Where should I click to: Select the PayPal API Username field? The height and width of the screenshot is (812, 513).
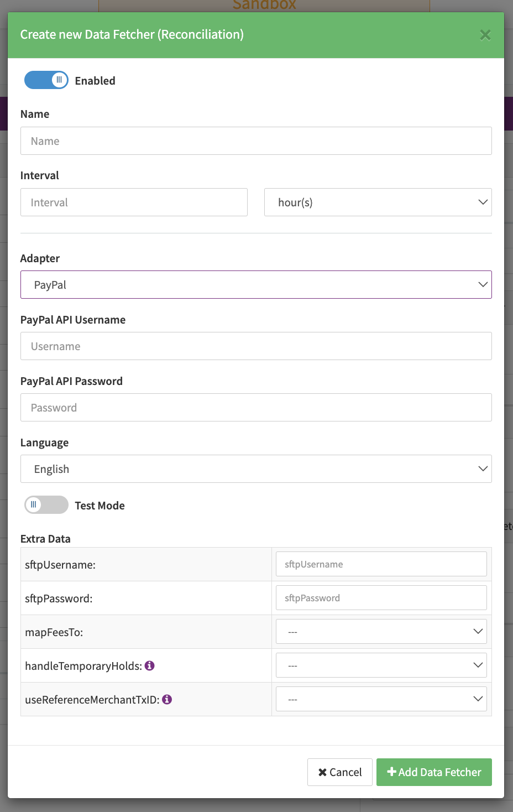pyautogui.click(x=256, y=346)
